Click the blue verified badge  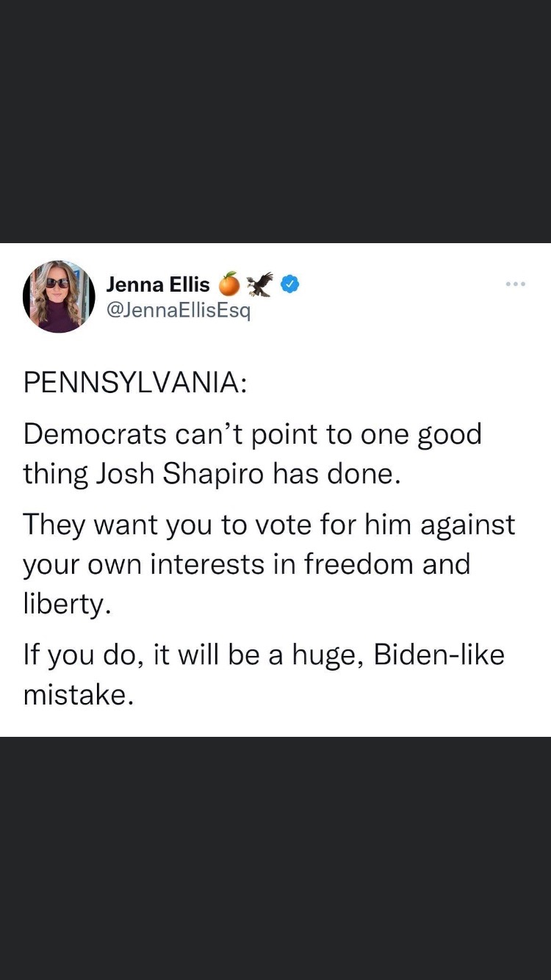point(290,284)
